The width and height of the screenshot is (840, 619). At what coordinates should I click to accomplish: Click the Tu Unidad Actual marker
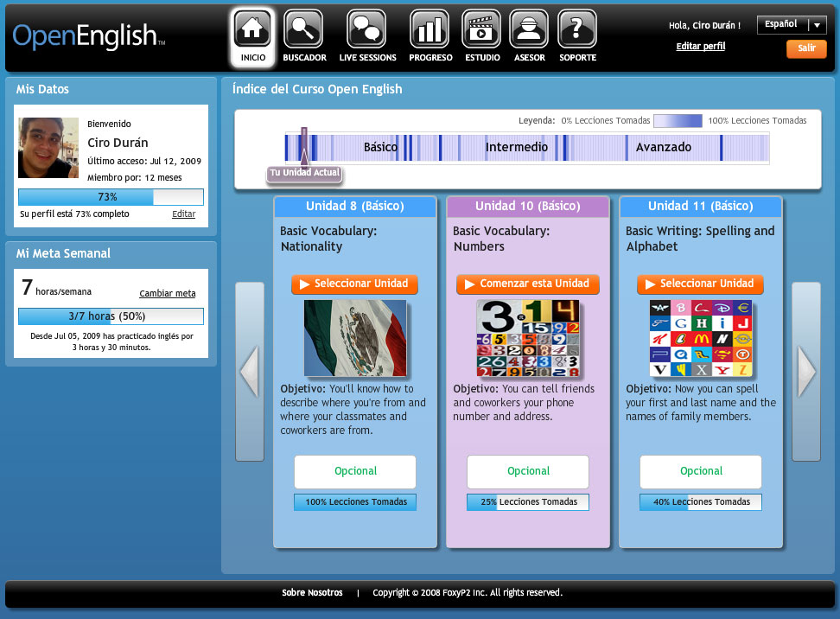coord(304,173)
